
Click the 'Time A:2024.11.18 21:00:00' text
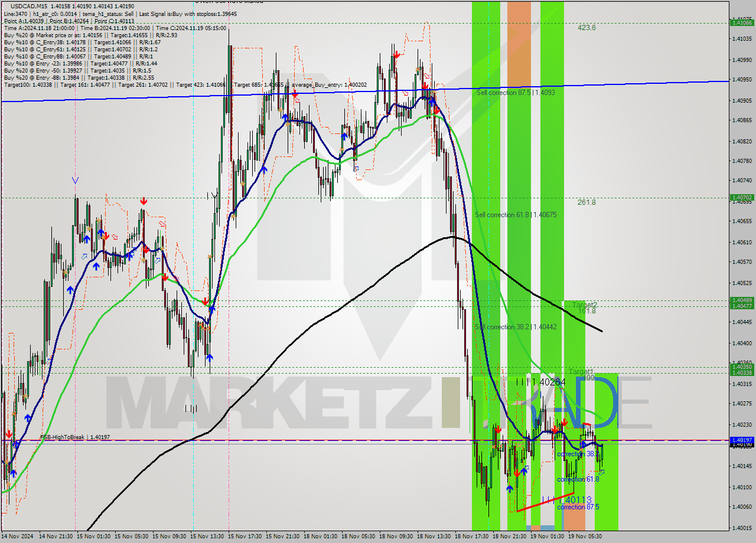[x=39, y=28]
